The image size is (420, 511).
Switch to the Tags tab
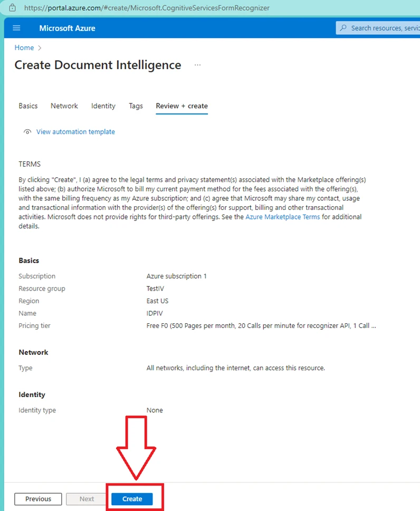pos(136,106)
